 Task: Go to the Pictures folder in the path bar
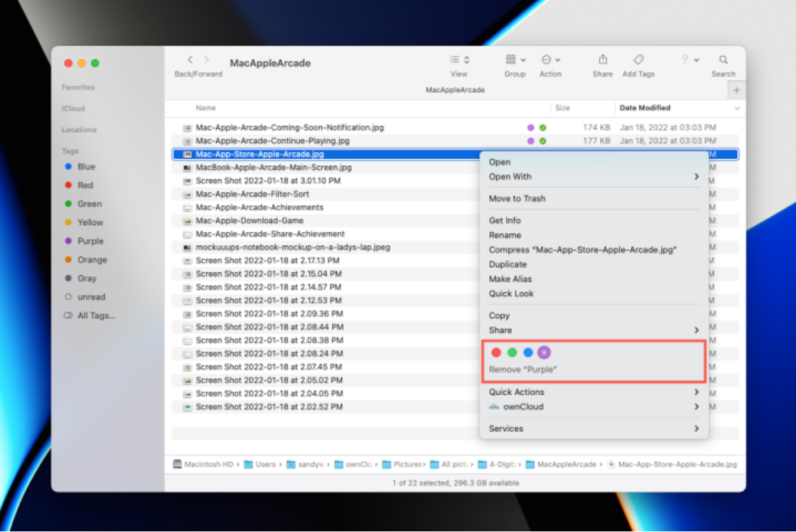click(x=402, y=464)
